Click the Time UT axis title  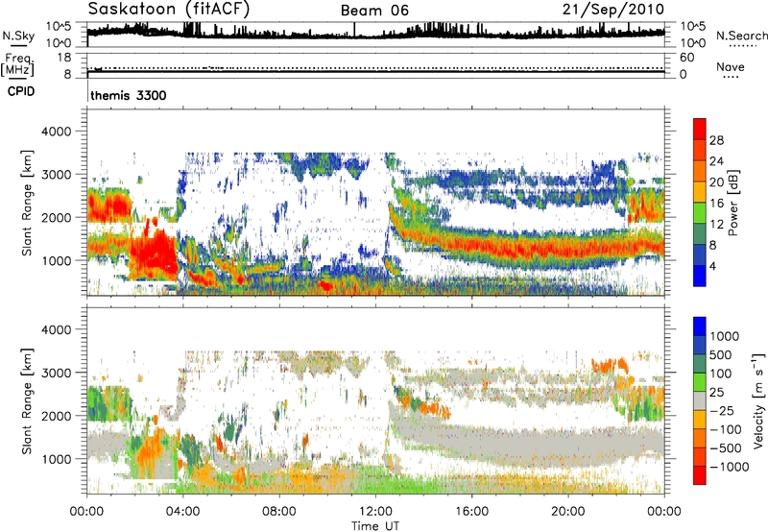[375, 525]
